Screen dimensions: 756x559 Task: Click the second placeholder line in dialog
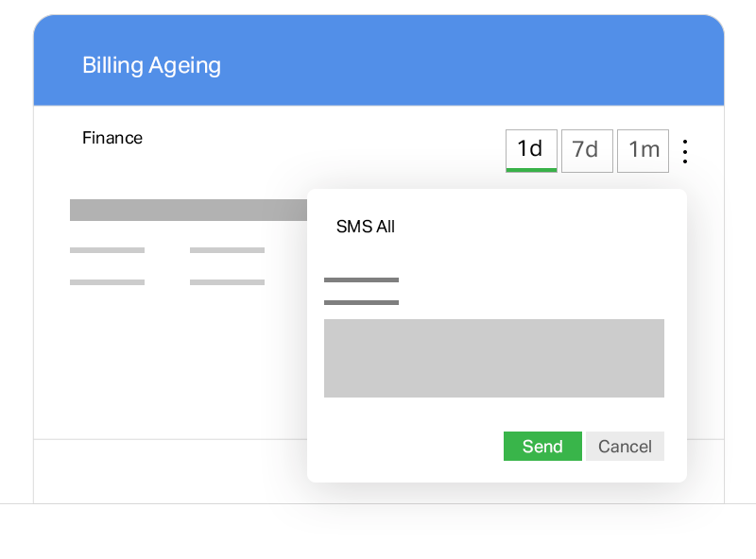coord(361,302)
